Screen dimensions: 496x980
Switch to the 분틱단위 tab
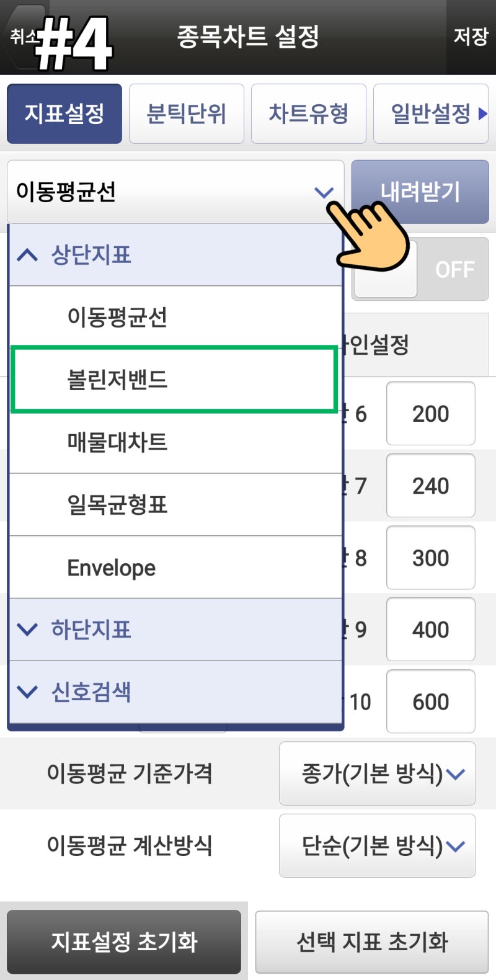pos(187,114)
